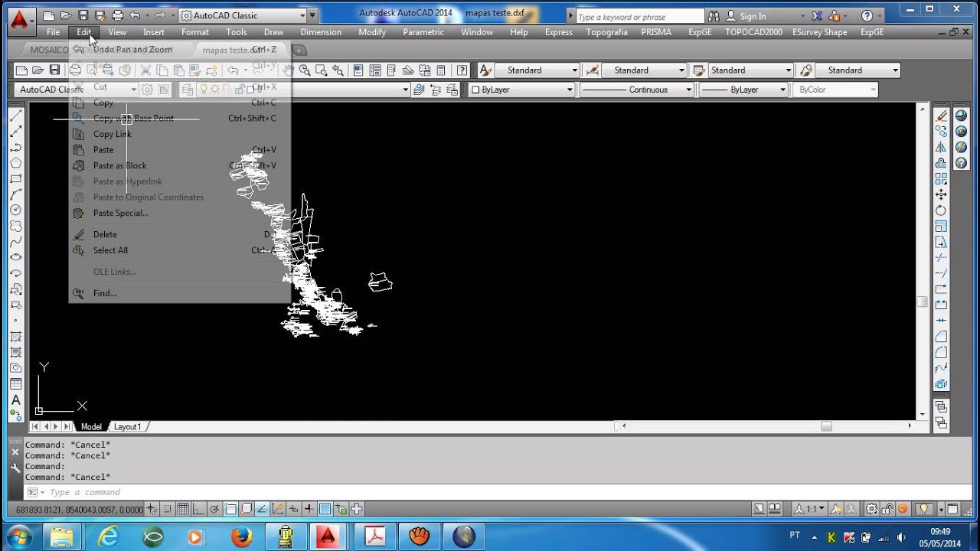Open the Windows Start button

pos(18,536)
